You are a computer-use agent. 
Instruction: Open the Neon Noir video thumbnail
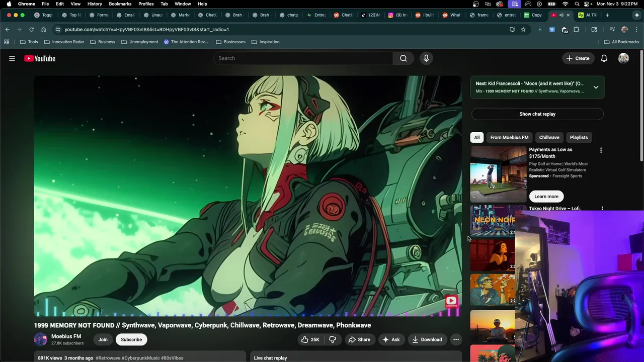[x=493, y=220]
